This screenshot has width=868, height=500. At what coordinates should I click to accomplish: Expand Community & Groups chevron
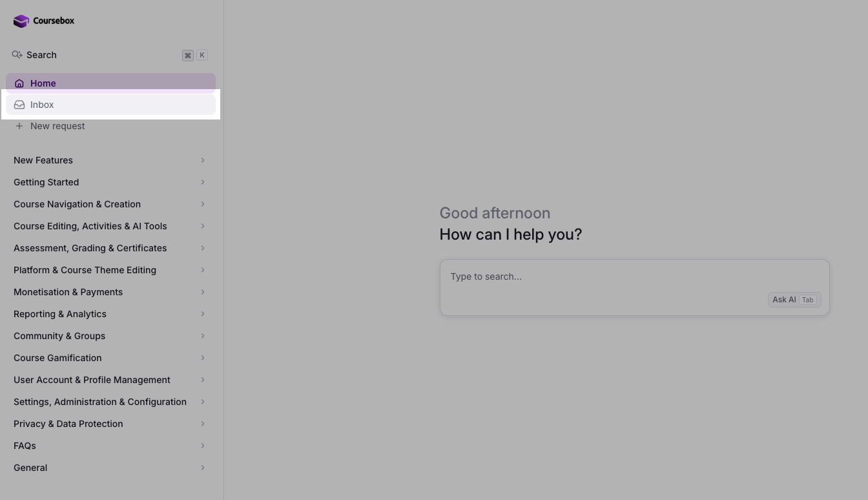coord(203,336)
